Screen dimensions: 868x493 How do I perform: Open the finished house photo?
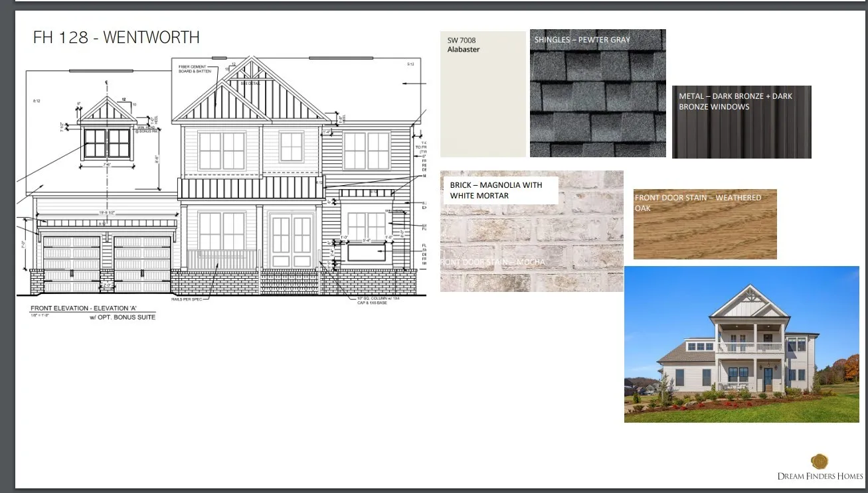click(x=741, y=344)
